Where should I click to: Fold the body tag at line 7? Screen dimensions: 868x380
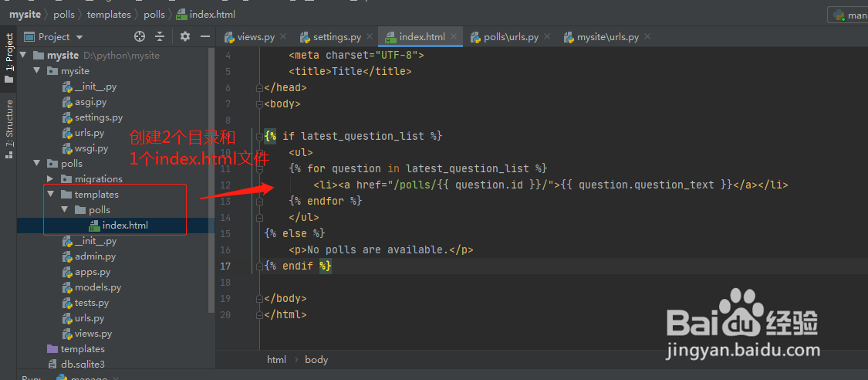pos(259,103)
